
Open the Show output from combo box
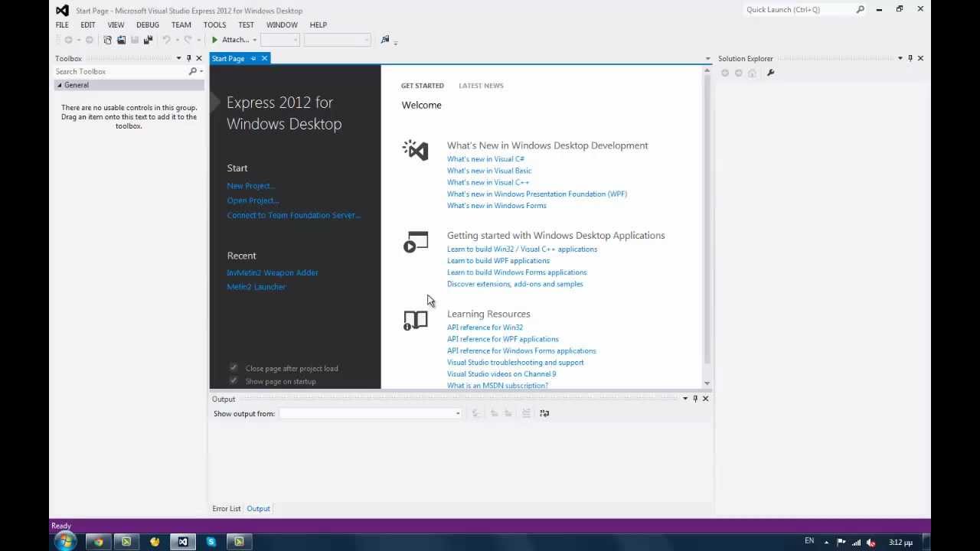point(371,413)
